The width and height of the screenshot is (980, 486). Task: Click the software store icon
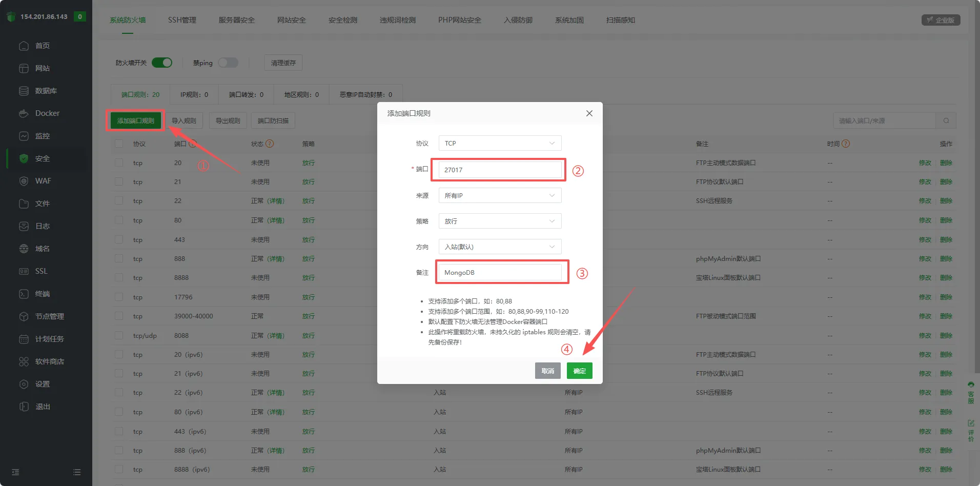(x=24, y=361)
